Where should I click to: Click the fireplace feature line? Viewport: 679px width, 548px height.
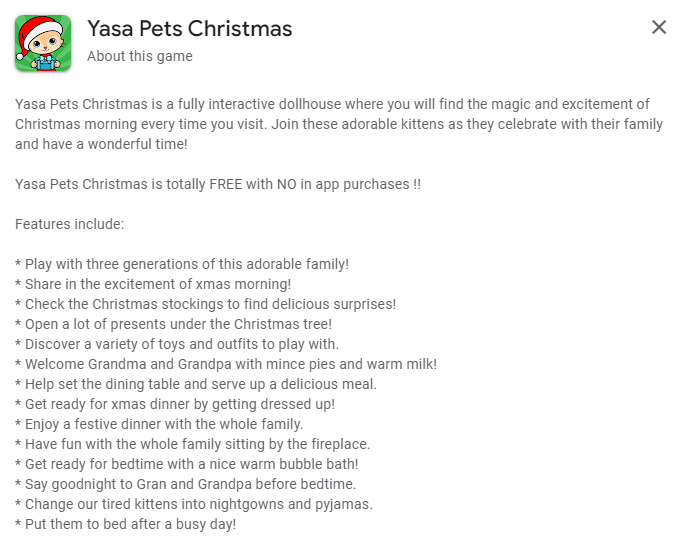click(192, 444)
